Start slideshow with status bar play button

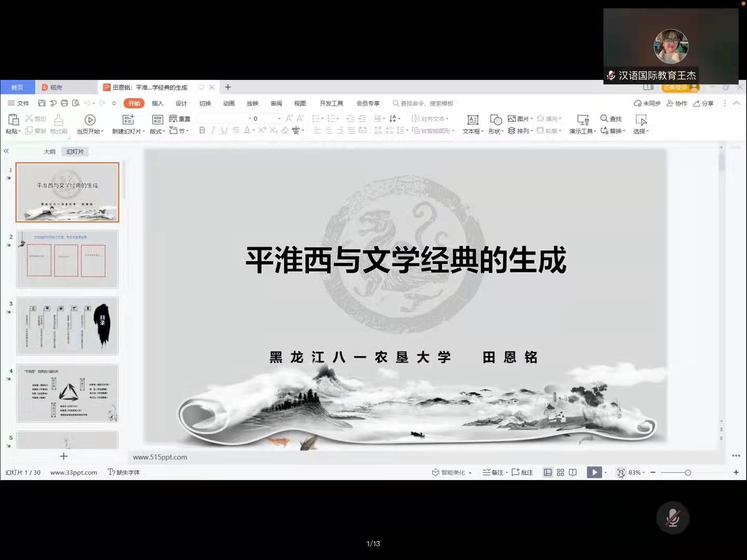click(594, 472)
